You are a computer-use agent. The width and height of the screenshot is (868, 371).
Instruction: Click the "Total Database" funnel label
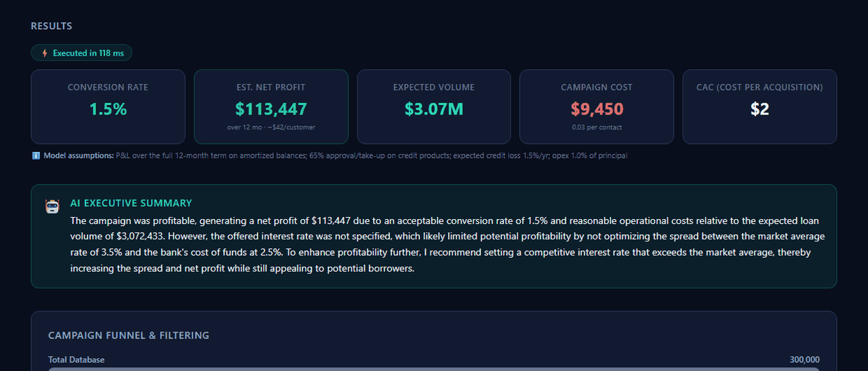pos(76,359)
